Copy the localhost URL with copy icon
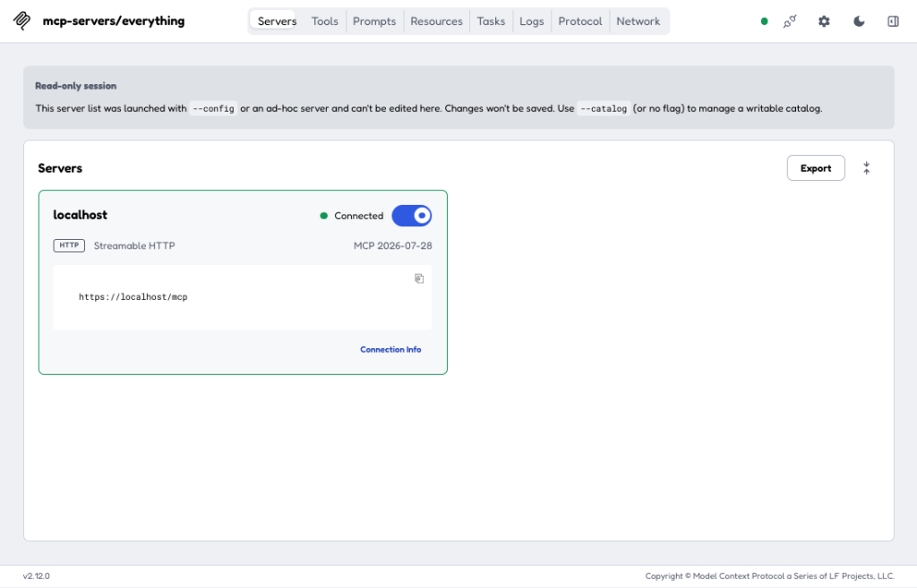This screenshot has width=917, height=588. pos(419,278)
